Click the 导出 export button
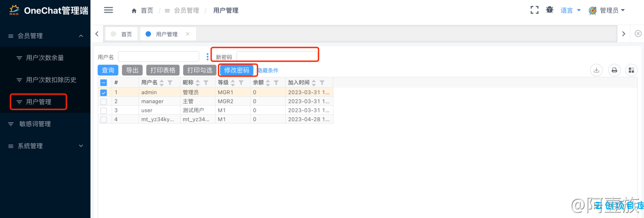The height and width of the screenshot is (218, 644). [132, 70]
